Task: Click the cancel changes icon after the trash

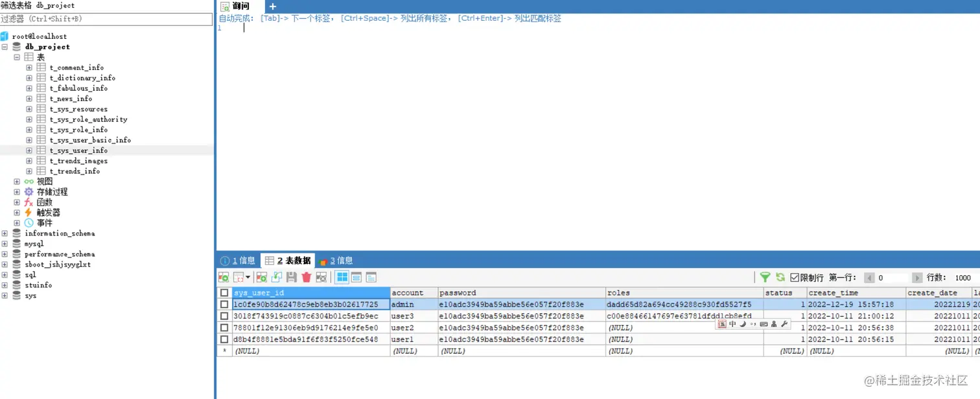Action: pyautogui.click(x=321, y=277)
